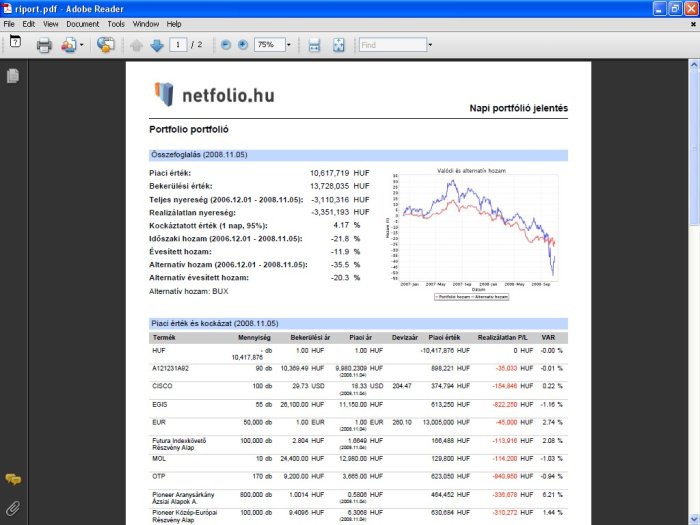Click the Find text box
This screenshot has height=525, width=700.
click(393, 45)
